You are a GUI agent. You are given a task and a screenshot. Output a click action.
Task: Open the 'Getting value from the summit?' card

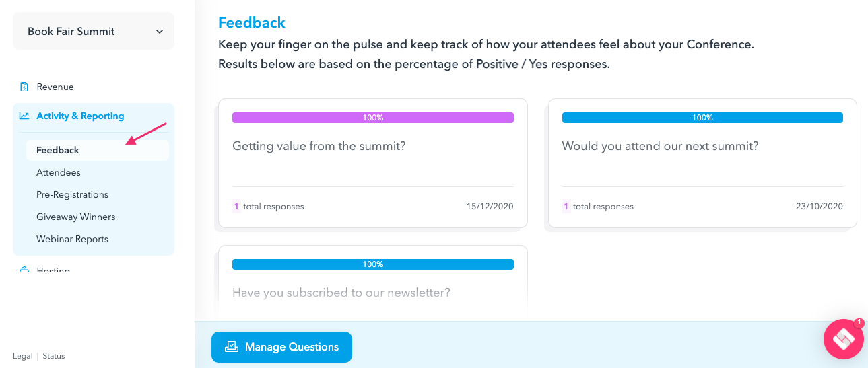[x=373, y=163]
